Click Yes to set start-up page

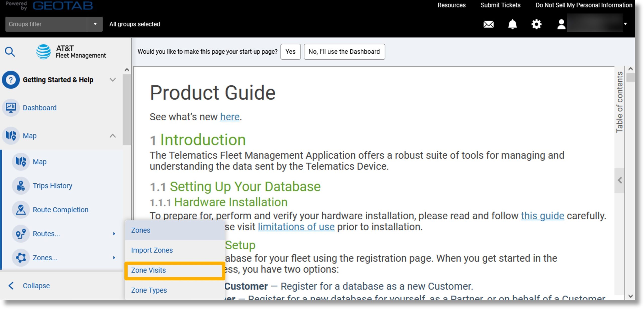click(290, 51)
